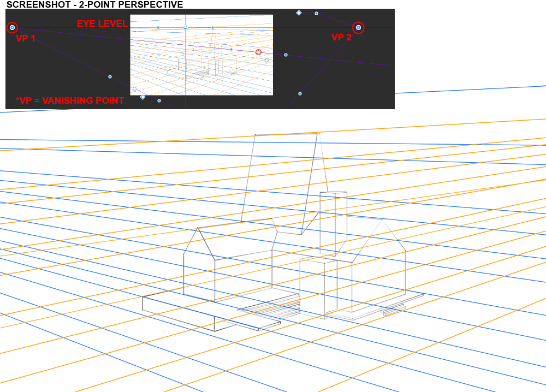The width and height of the screenshot is (546, 392).
Task: Select eye level dot right of center handle
Action: click(212, 27)
